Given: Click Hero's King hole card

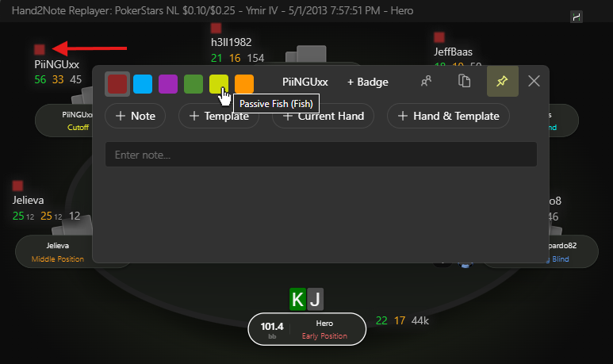Looking at the screenshot, I should pos(297,300).
